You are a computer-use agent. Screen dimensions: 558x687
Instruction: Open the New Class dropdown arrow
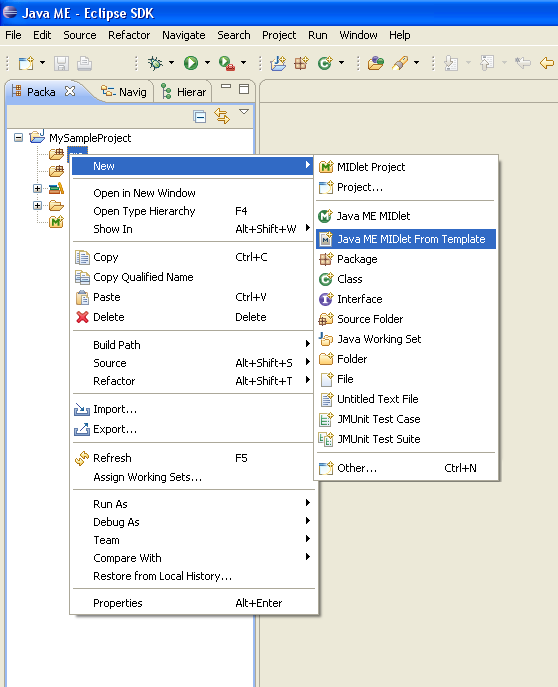tap(341, 63)
